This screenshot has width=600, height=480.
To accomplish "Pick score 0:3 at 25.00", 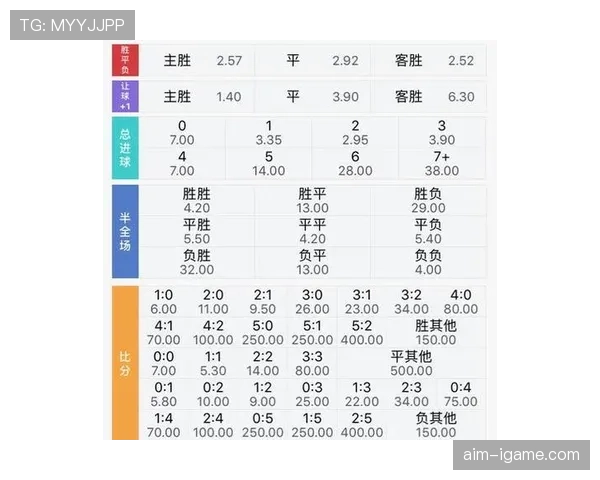I will tap(312, 395).
